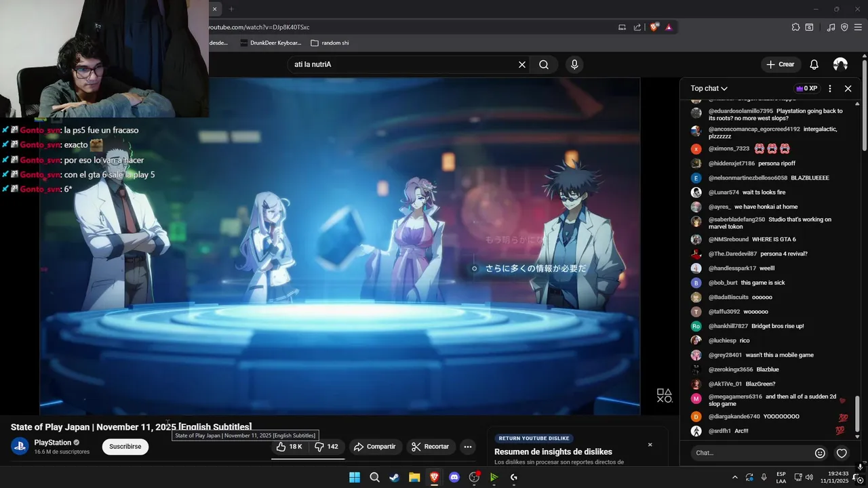This screenshot has height=488, width=868.
Task: Click the system tray microphone icon
Action: [764, 477]
